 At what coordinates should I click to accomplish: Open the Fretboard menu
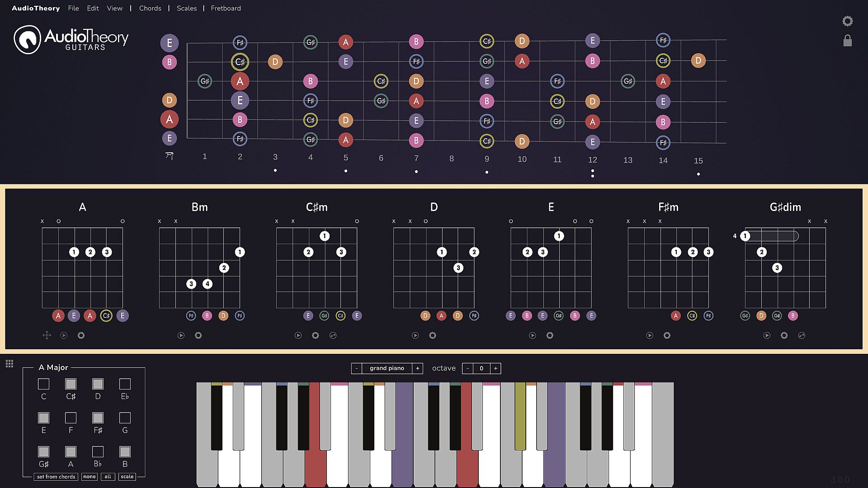pyautogui.click(x=226, y=8)
